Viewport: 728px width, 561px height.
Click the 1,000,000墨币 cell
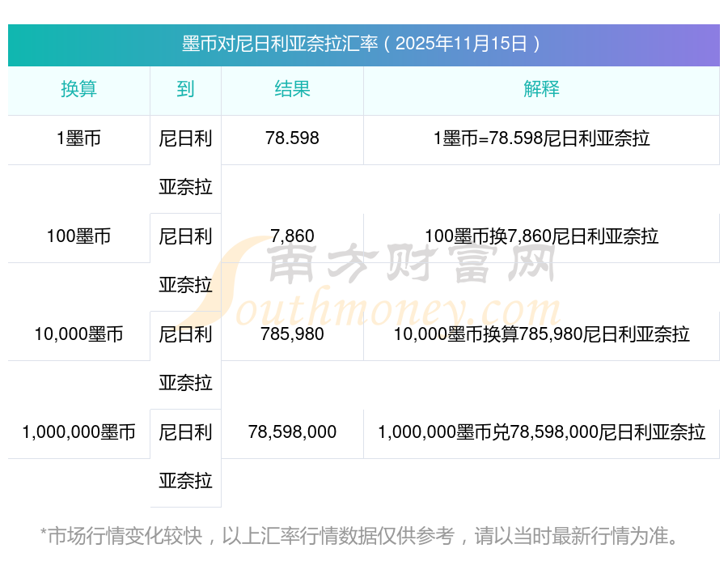[x=79, y=432]
